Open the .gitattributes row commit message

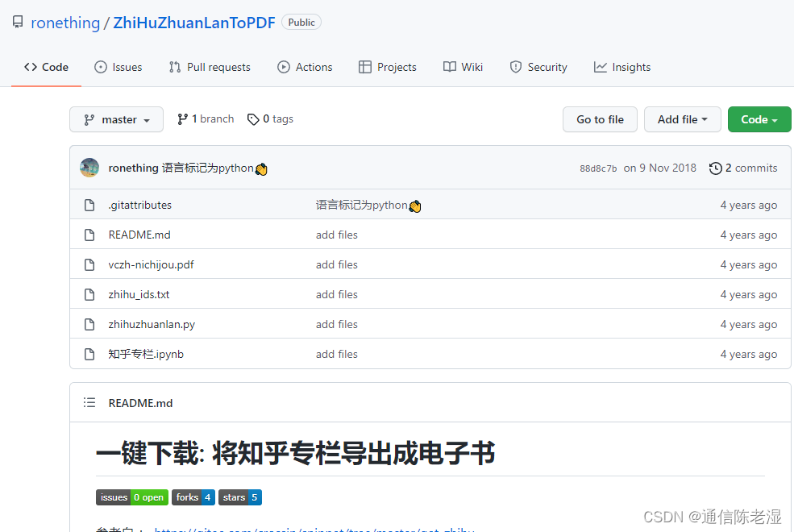pos(368,205)
